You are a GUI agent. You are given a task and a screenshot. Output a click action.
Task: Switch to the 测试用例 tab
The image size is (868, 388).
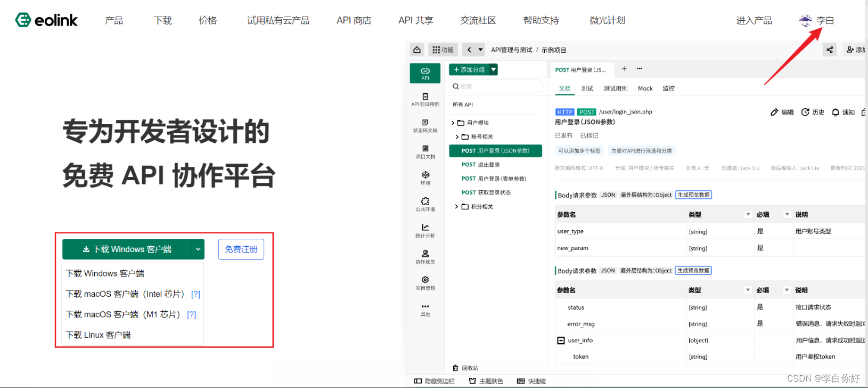[616, 88]
